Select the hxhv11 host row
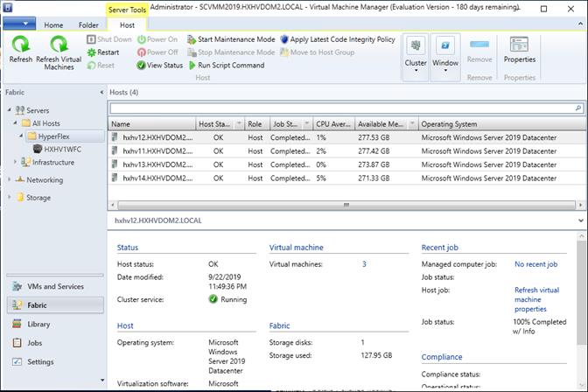This screenshot has height=392, width=588. tap(346, 151)
